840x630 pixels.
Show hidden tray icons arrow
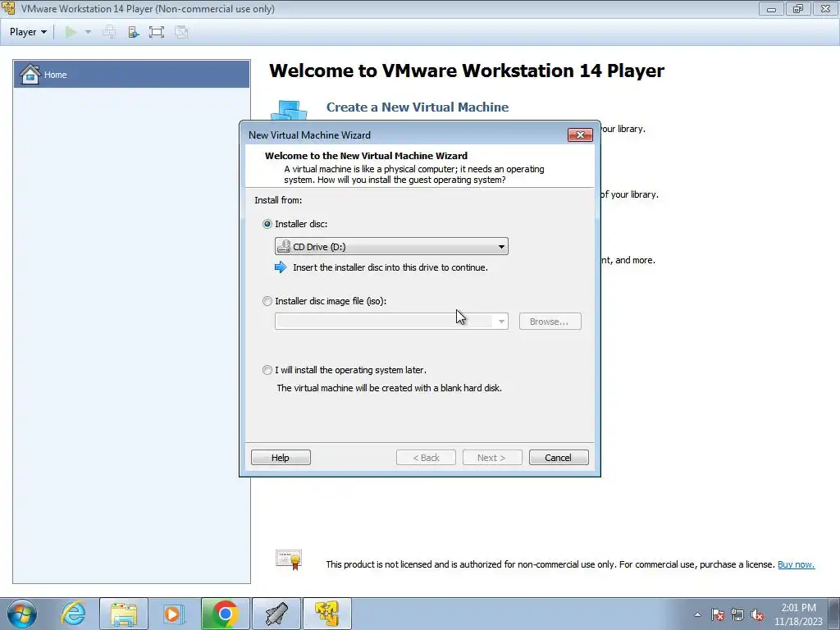697,614
